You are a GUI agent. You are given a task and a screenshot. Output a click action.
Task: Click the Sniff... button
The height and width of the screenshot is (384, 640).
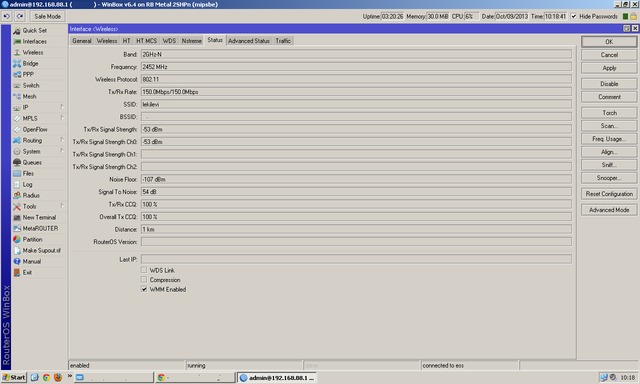pyautogui.click(x=609, y=165)
